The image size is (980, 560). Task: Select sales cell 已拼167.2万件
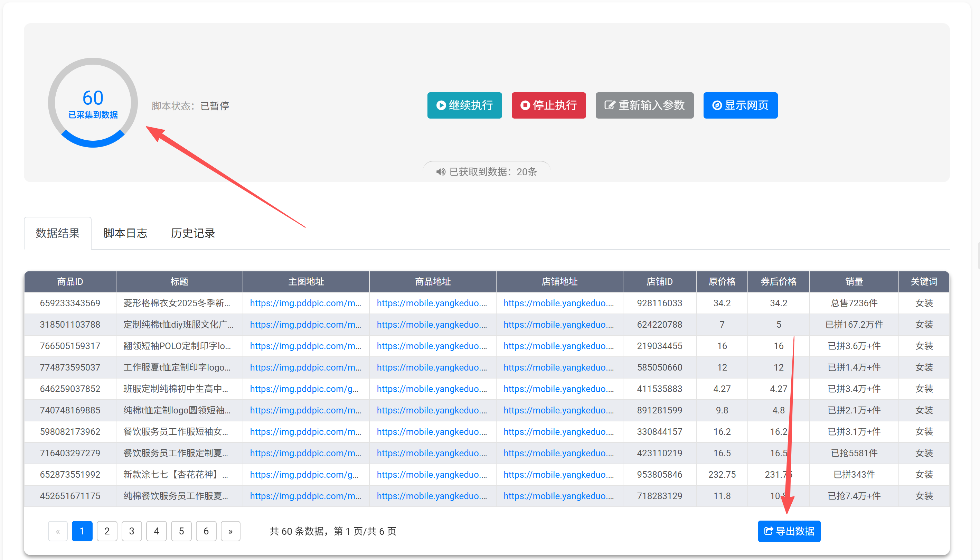point(854,325)
